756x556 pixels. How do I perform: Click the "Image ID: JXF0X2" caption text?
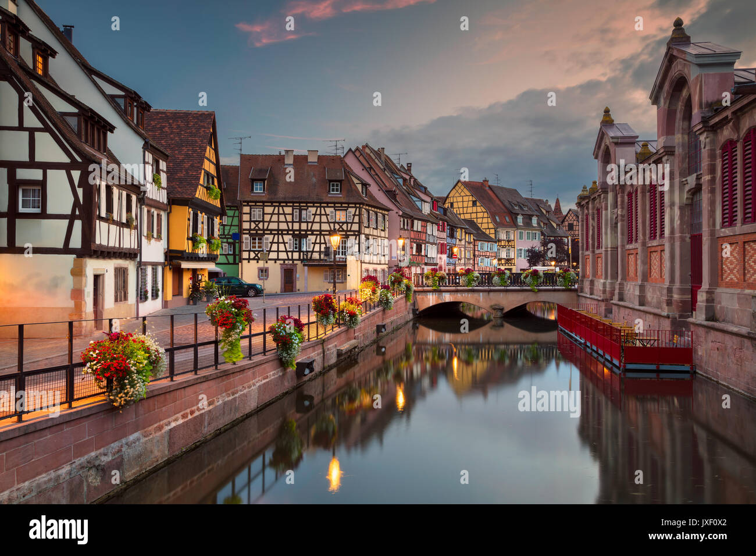click(694, 523)
